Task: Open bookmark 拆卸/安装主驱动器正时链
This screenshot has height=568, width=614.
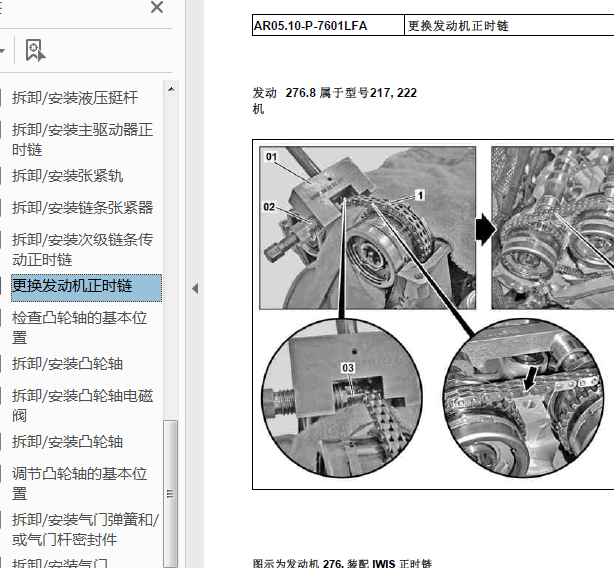Action: (x=82, y=140)
